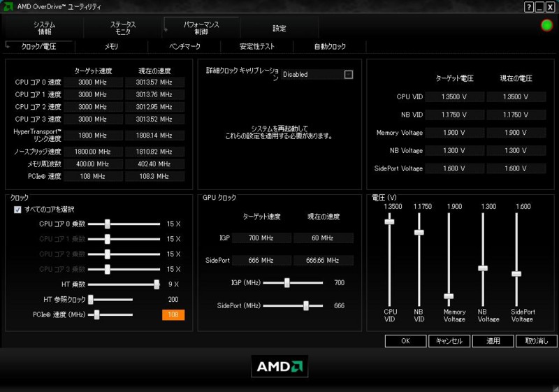Screen dimensions: 559x392
Task: Click IGP target speed 700 MHz
Action: [x=261, y=238]
